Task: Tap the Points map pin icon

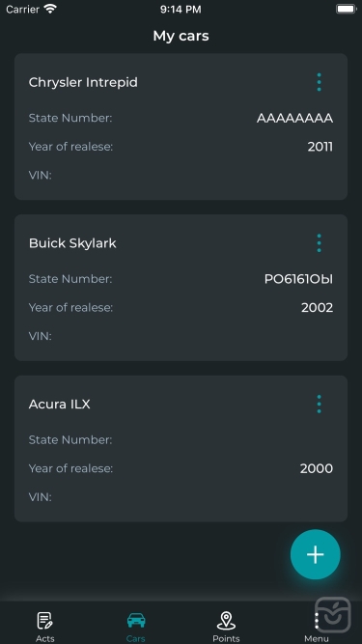Action: [x=226, y=621]
